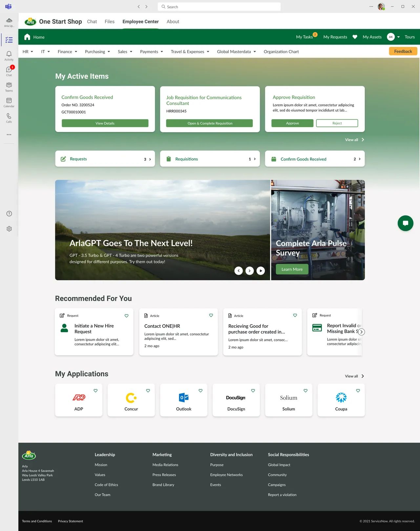420x531 pixels.
Task: Click the Home house icon
Action: (x=27, y=37)
